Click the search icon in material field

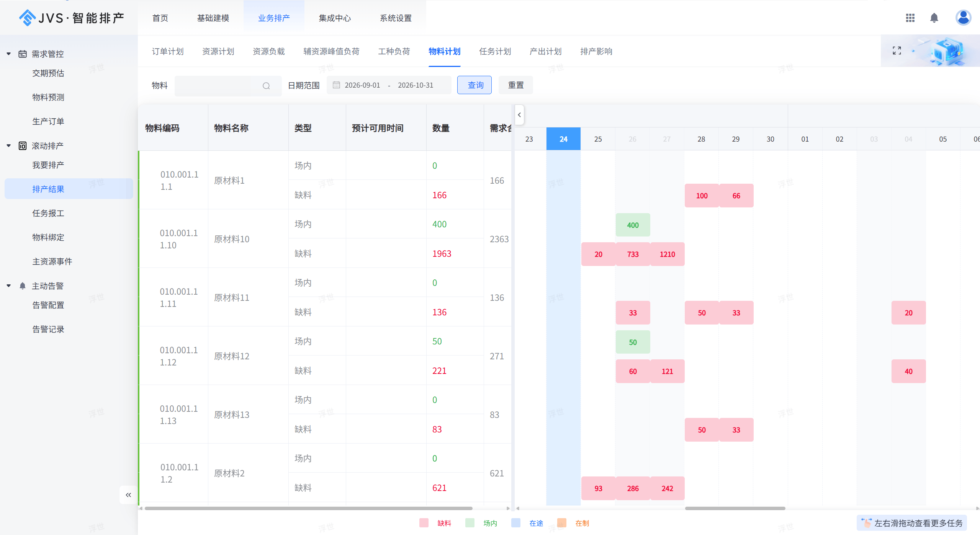tap(266, 86)
